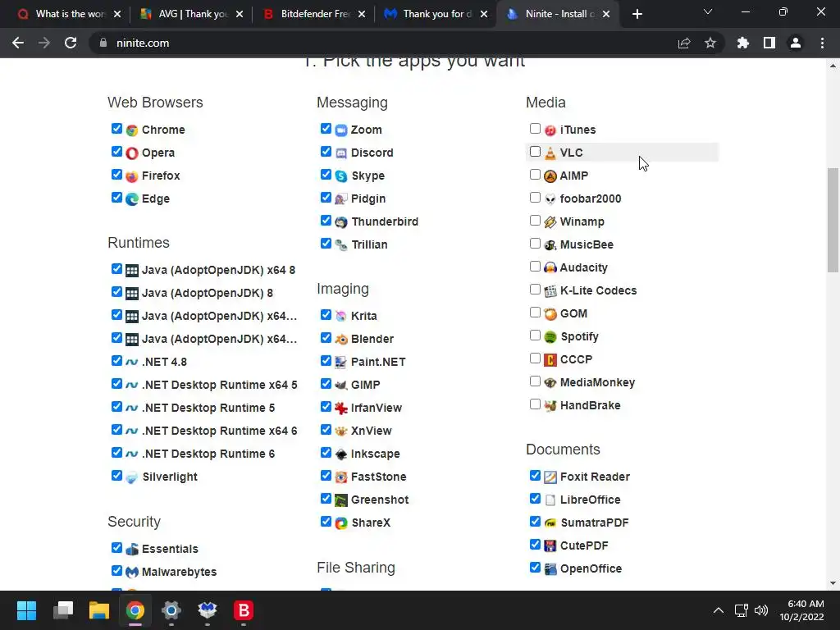Close the AVG tab
Screen dimensions: 840x630
(240, 14)
